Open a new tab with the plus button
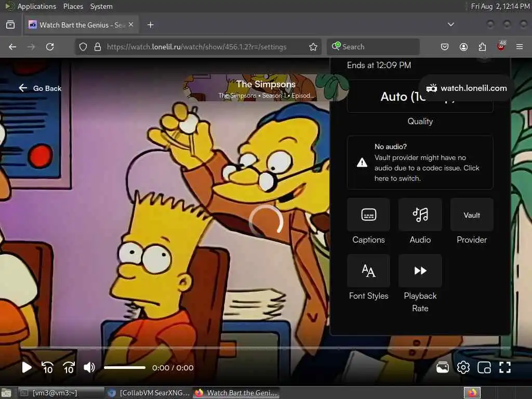Image resolution: width=532 pixels, height=399 pixels. tap(151, 25)
